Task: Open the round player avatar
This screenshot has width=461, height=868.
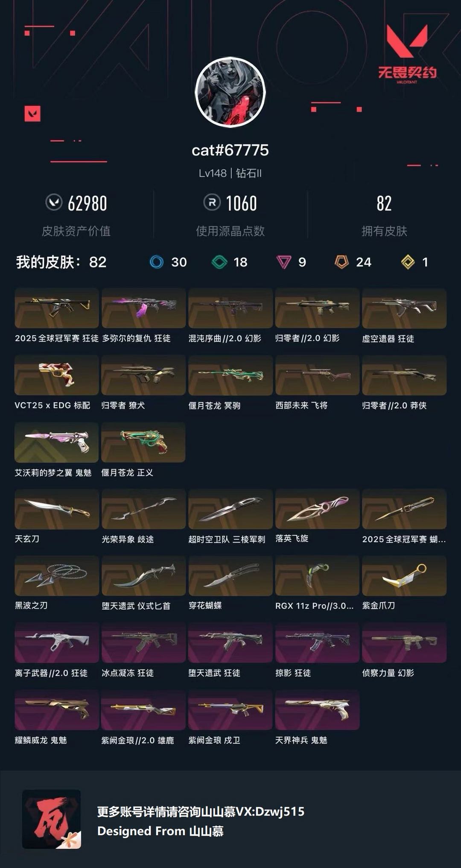Action: (230, 92)
